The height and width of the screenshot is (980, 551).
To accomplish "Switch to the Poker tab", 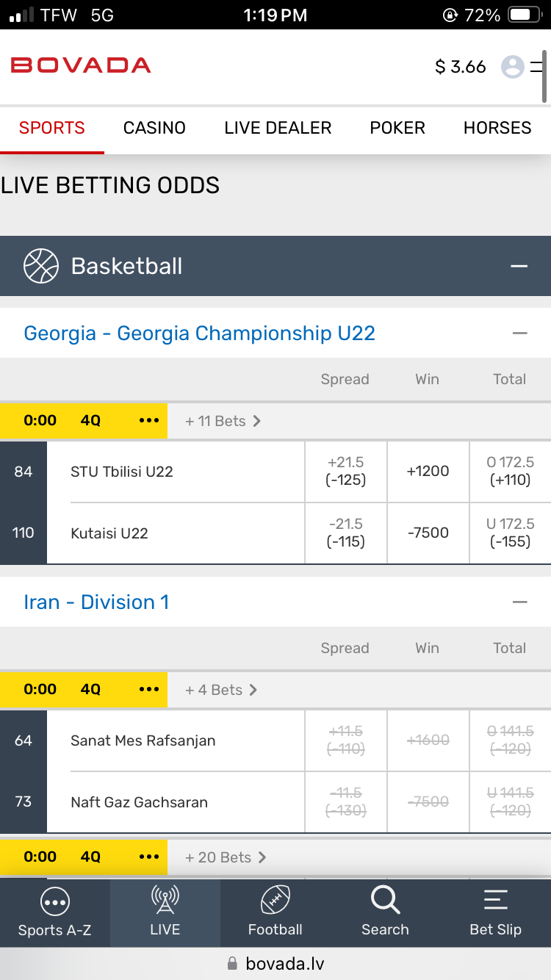I will [397, 128].
